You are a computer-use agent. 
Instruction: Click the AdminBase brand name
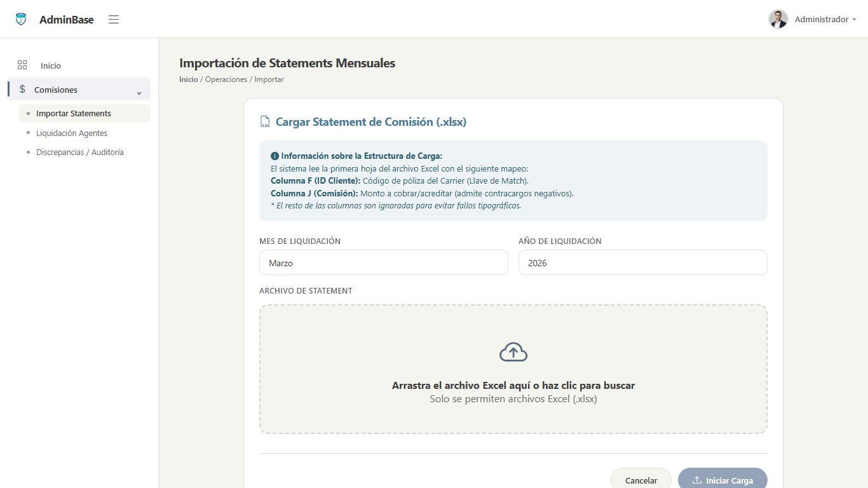pyautogui.click(x=67, y=20)
